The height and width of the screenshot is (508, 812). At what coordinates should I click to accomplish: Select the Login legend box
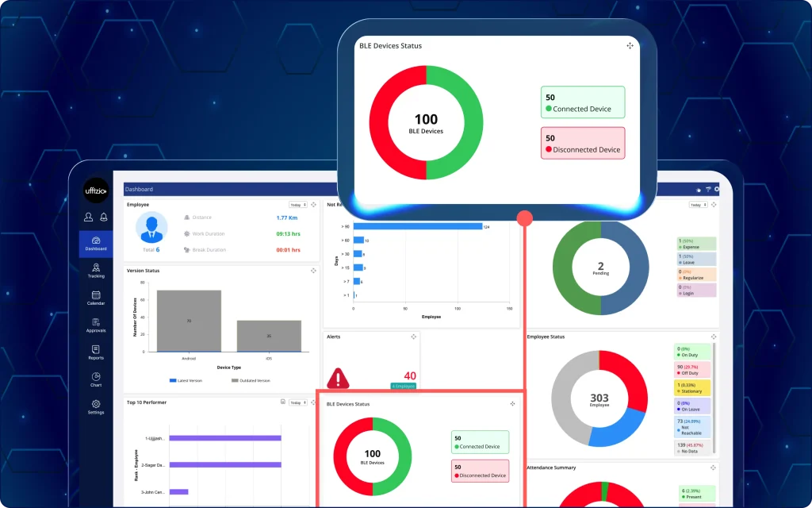696,290
